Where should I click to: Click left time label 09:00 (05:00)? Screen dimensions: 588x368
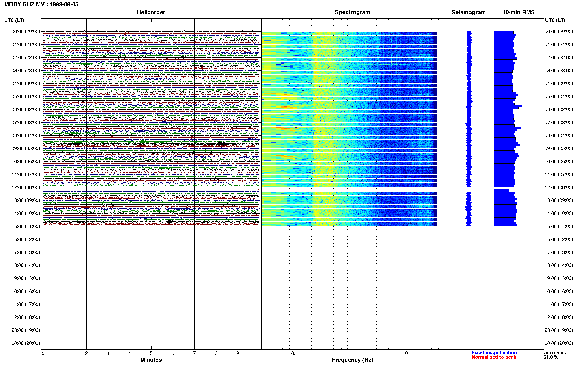(x=26, y=148)
